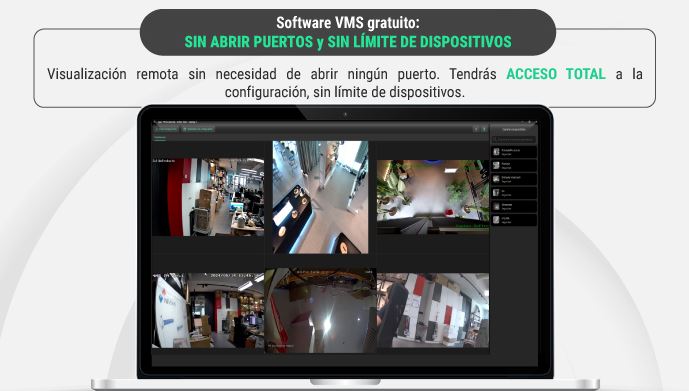
Task: Select bottom-left feed showing logo banner
Action: 208,311
